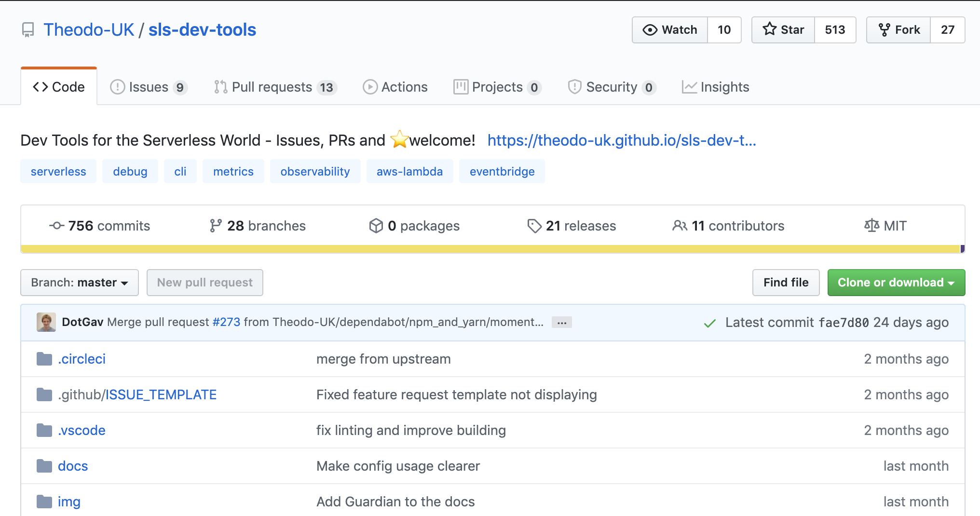The image size is (980, 516).
Task: Open the latest commit fae7d80
Action: (844, 323)
